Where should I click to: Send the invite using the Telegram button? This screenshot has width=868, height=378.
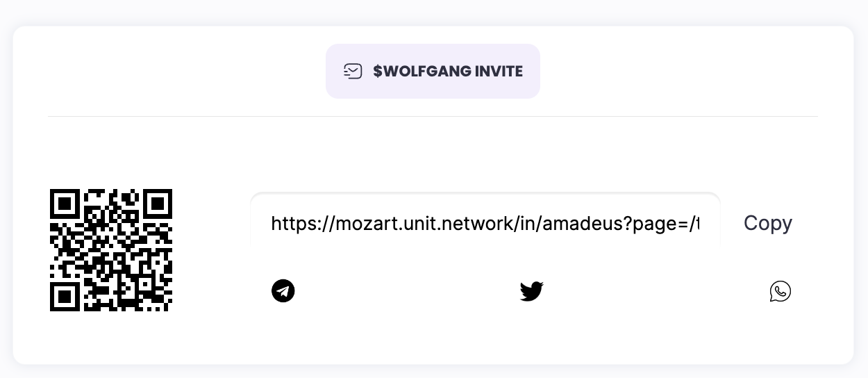point(283,290)
